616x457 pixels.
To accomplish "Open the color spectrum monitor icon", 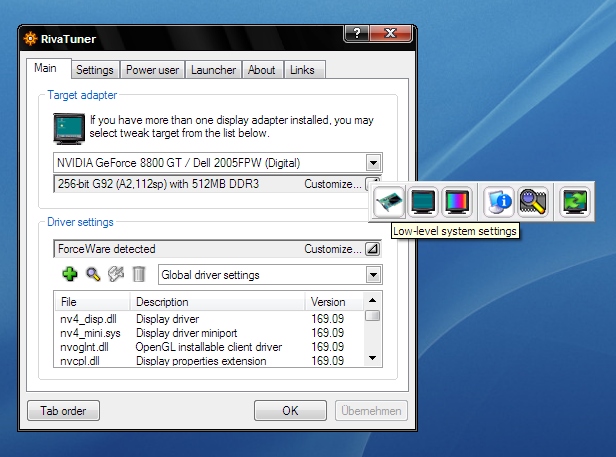I will [x=457, y=202].
